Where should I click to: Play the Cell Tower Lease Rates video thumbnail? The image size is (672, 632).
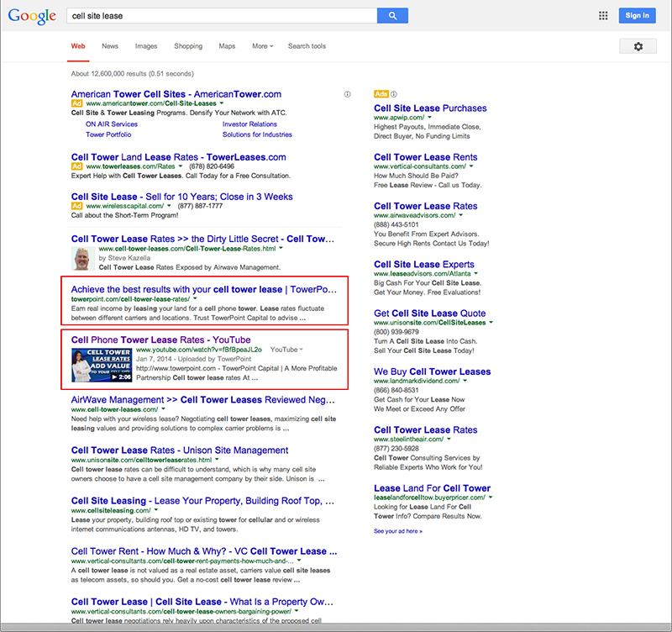click(102, 365)
